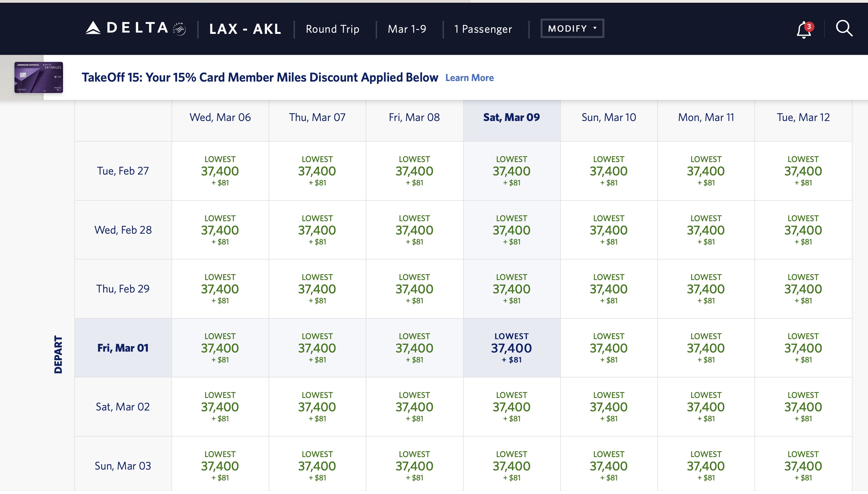Image resolution: width=868 pixels, height=494 pixels.
Task: Select the Wed Feb 28 to Sun Mar 10 fare
Action: [x=608, y=230]
